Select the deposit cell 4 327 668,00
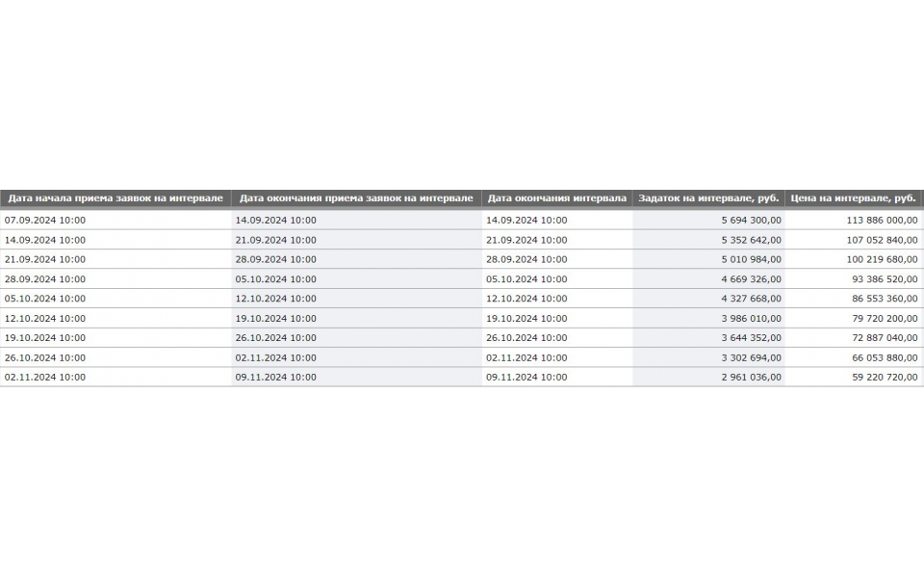This screenshot has width=924, height=578. click(x=708, y=299)
